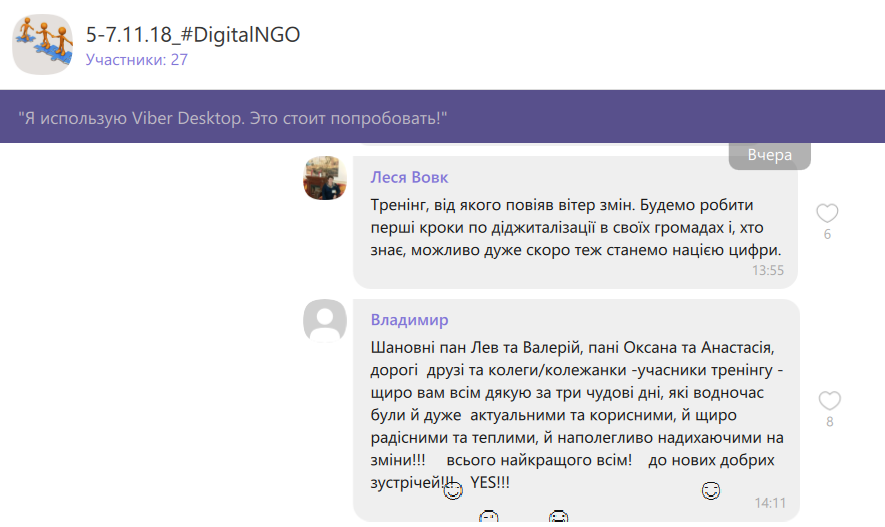The width and height of the screenshot is (885, 527).
Task: Click the word YES!!! in Владимир's message
Action: (x=490, y=482)
